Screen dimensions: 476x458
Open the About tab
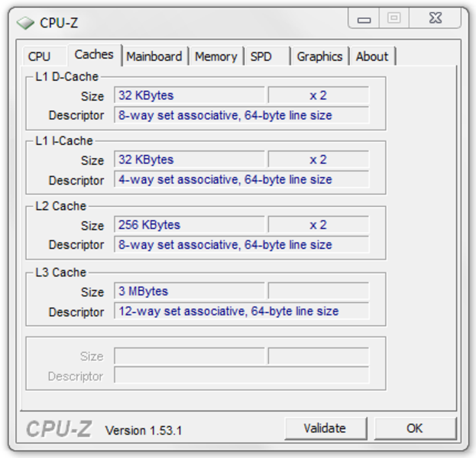coord(373,56)
